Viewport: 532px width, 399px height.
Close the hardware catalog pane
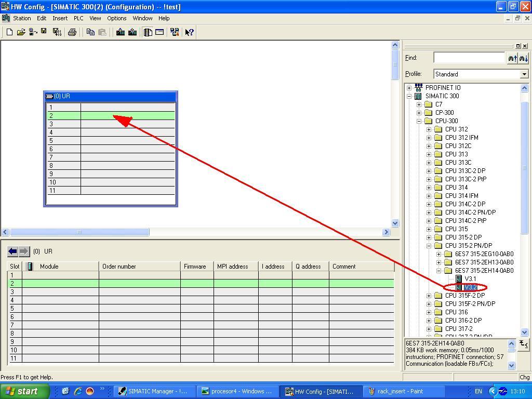point(525,46)
